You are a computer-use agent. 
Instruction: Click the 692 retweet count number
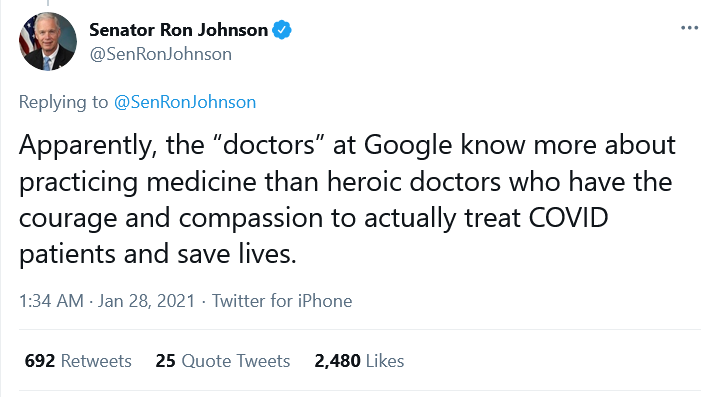40,361
